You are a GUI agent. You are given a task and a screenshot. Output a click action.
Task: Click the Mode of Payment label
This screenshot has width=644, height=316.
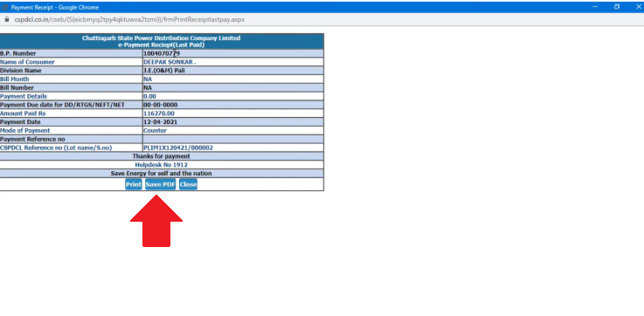coord(24,131)
